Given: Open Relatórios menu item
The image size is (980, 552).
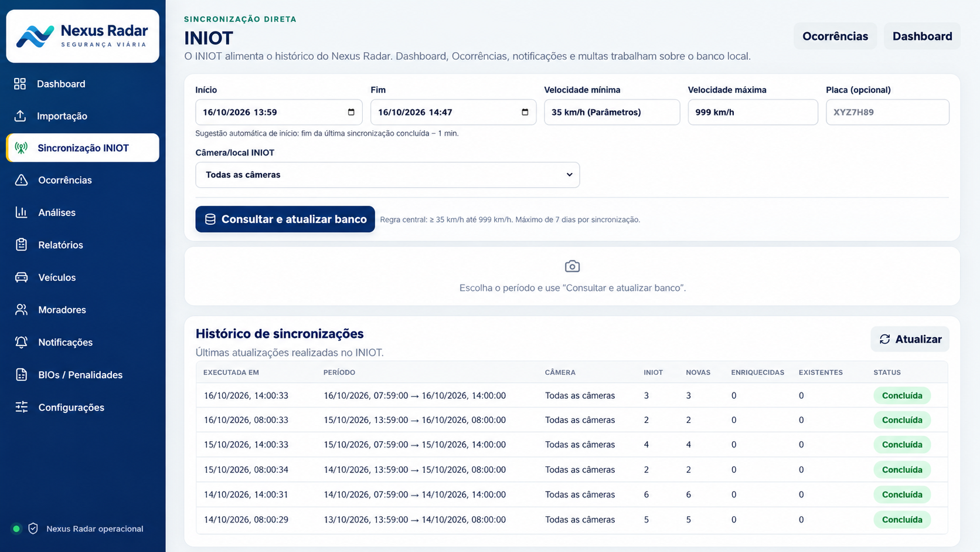Looking at the screenshot, I should pyautogui.click(x=82, y=245).
